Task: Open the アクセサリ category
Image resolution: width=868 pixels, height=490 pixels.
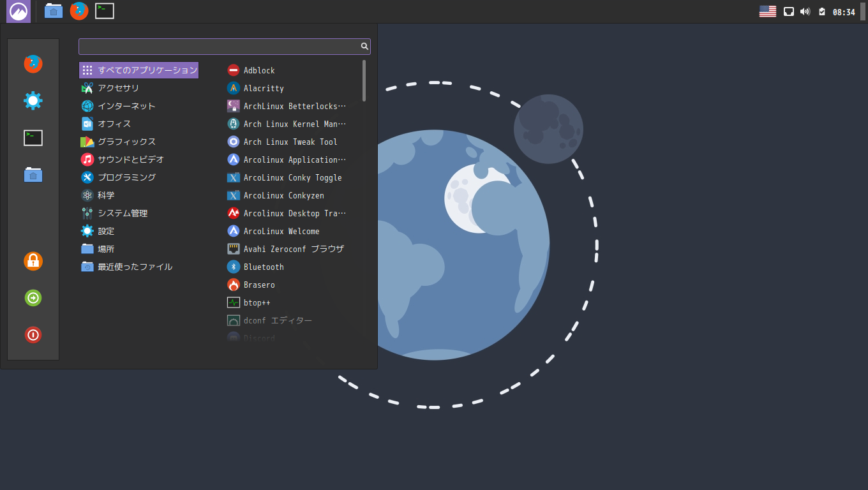Action: (x=138, y=88)
